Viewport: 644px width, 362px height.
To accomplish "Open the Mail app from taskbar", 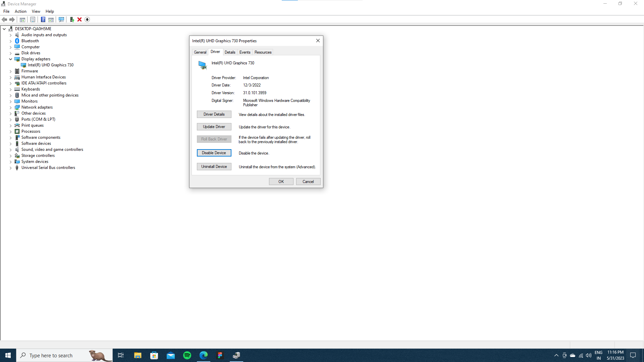I will 171,355.
